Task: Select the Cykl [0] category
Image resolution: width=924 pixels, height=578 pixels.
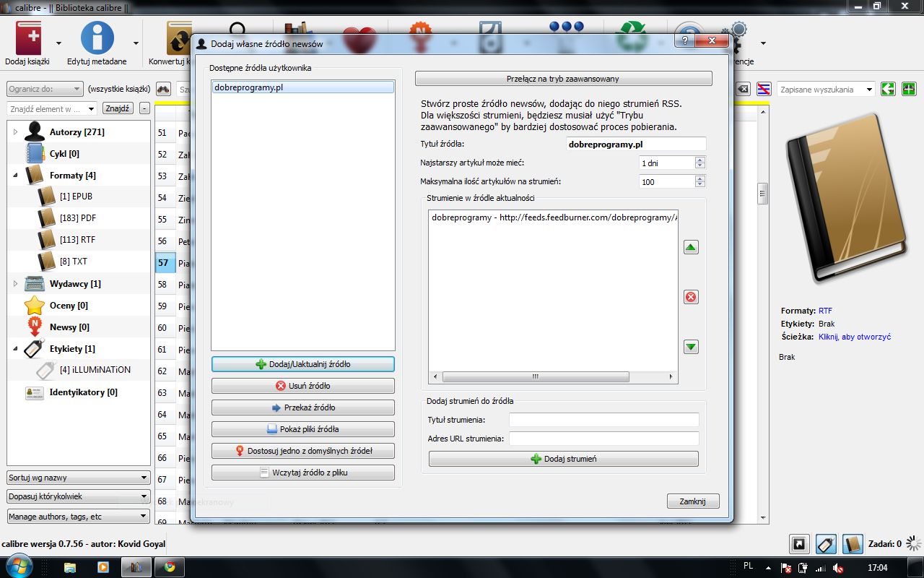Action: pyautogui.click(x=64, y=154)
